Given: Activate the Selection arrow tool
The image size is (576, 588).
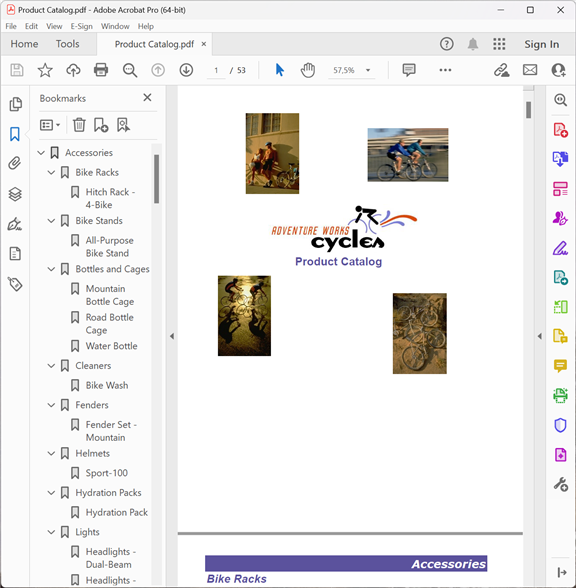Looking at the screenshot, I should click(x=279, y=70).
